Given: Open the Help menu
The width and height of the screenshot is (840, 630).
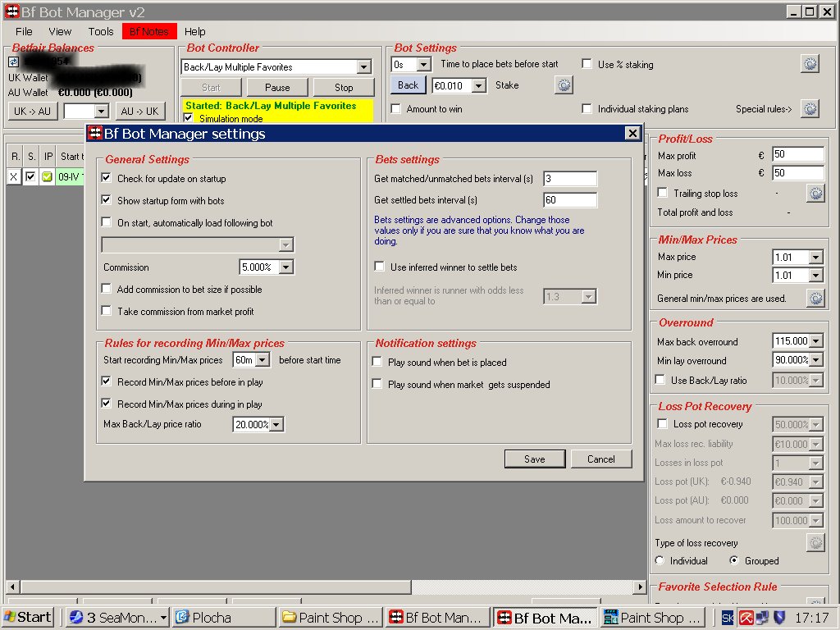Looking at the screenshot, I should 195,32.
